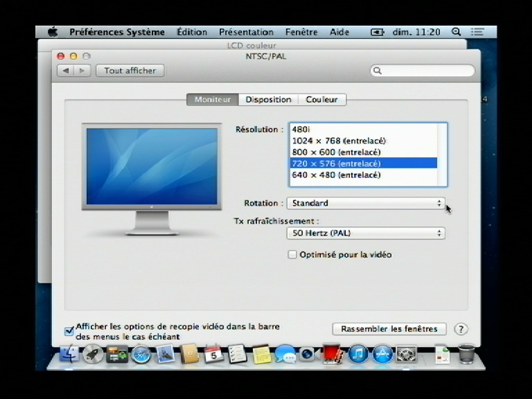This screenshot has width=532, height=399.
Task: Open the Préférences Système menu
Action: point(117,33)
